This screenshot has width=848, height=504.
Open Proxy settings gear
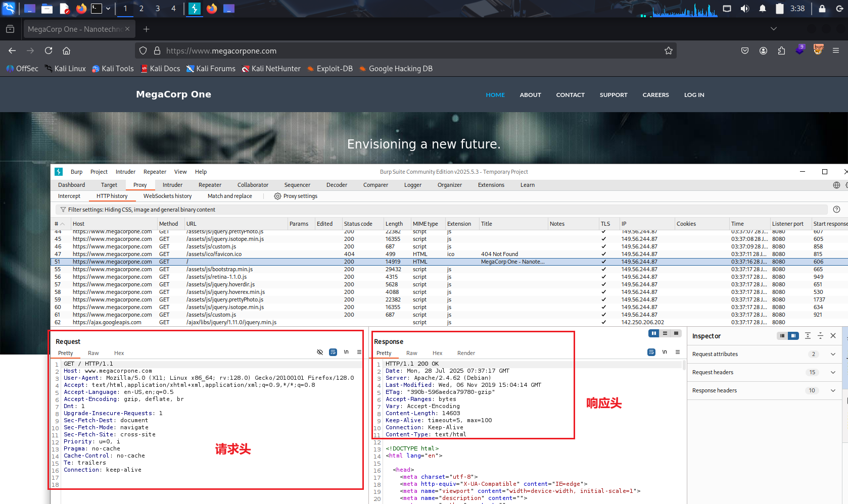pyautogui.click(x=296, y=196)
